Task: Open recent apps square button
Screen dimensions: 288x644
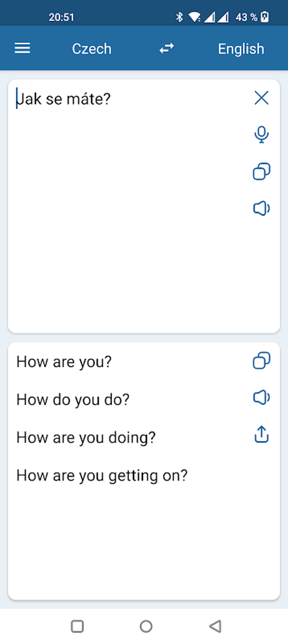Action: tap(77, 626)
